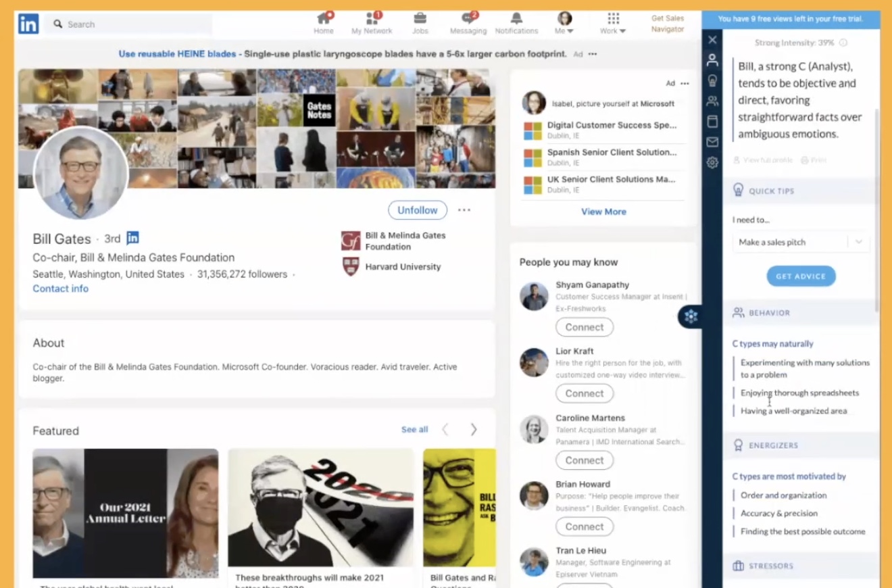Select the person profile icon in sidebar
The height and width of the screenshot is (588, 892).
[712, 60]
